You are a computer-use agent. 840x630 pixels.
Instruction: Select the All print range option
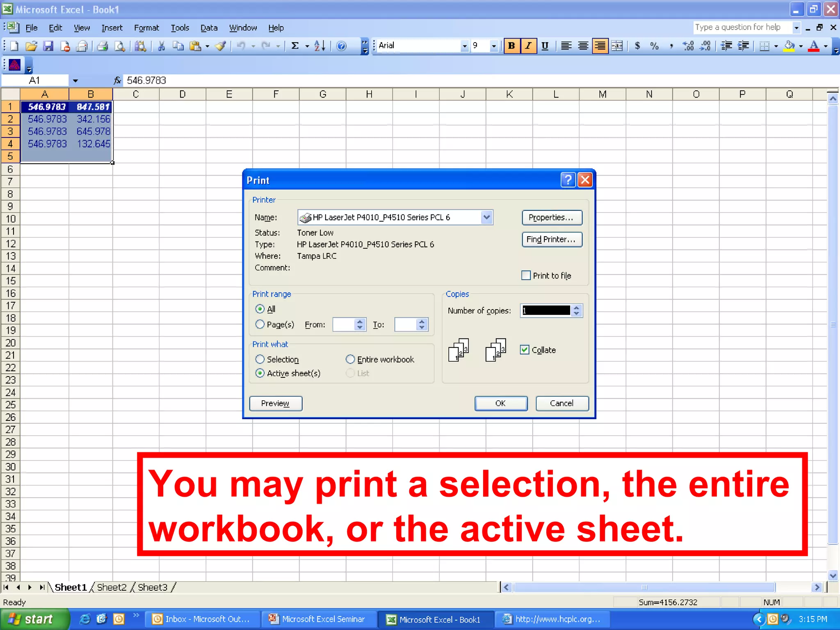point(260,309)
